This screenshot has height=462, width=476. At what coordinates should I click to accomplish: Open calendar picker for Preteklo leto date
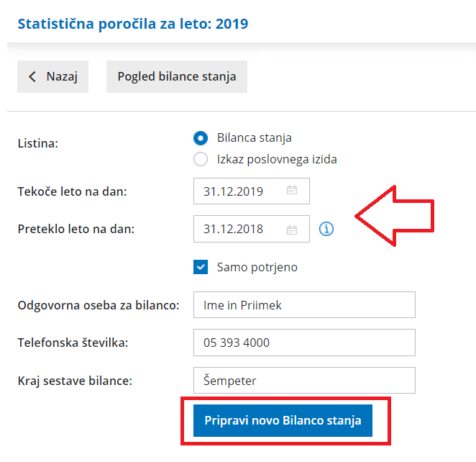[292, 230]
